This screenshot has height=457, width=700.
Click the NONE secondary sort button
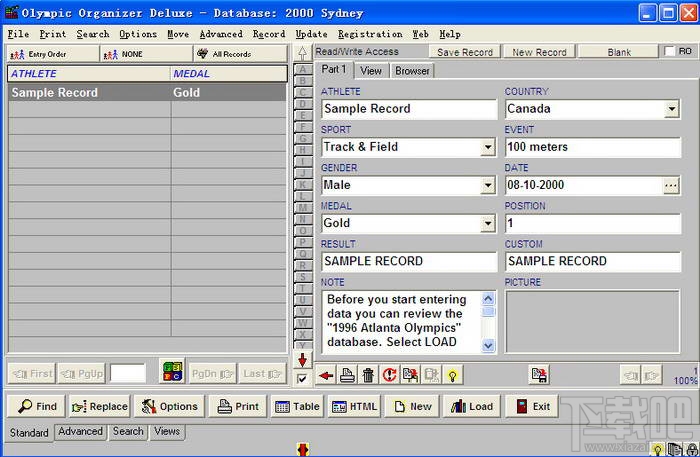146,54
